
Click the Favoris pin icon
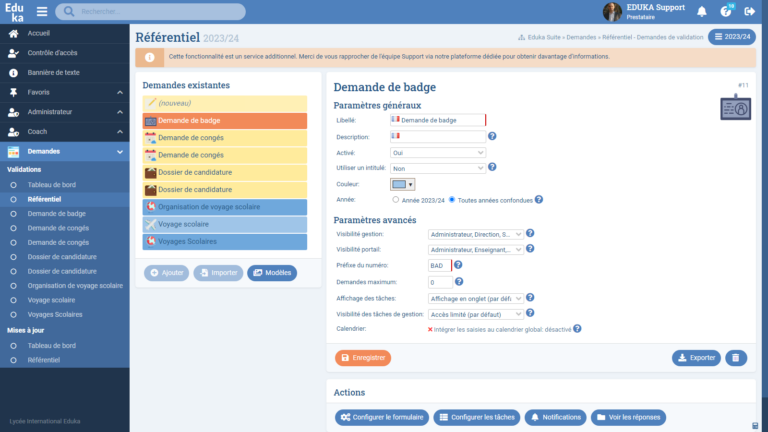[x=13, y=92]
